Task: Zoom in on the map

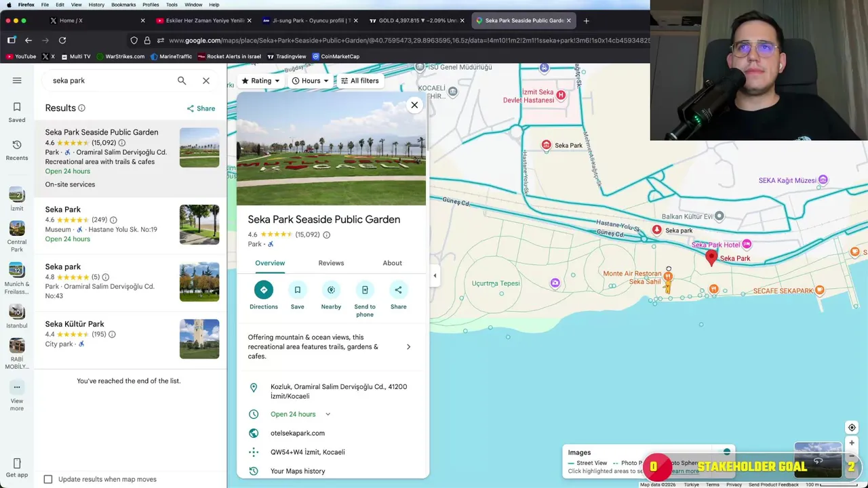Action: pos(852,443)
